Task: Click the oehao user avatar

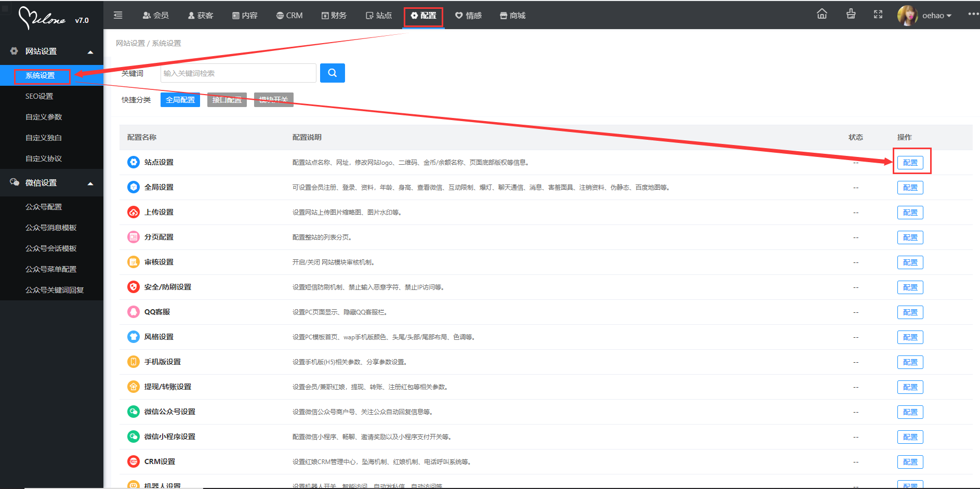Action: click(x=907, y=16)
